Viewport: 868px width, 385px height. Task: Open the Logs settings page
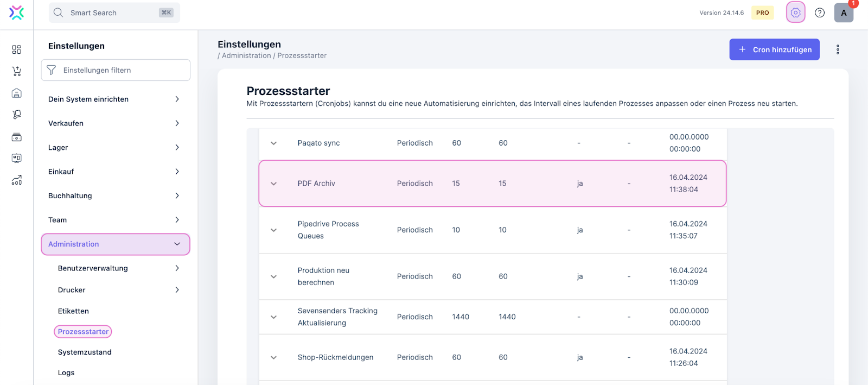[x=66, y=373]
